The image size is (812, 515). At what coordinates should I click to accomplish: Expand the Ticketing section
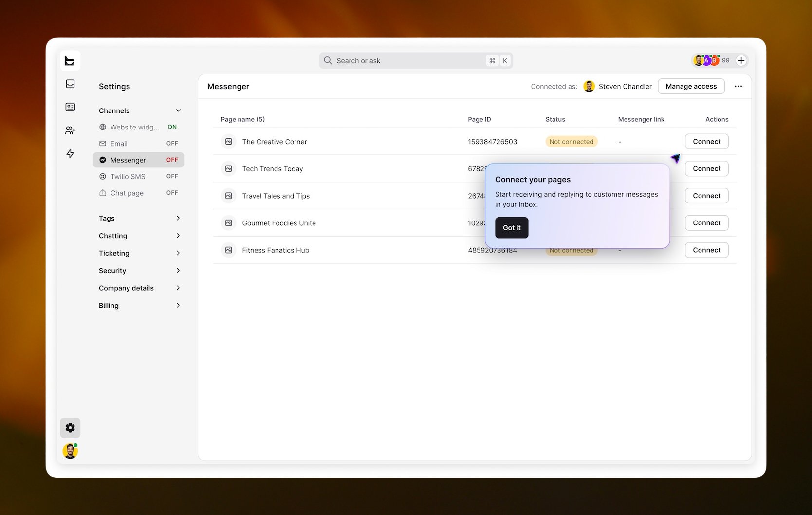[140, 253]
